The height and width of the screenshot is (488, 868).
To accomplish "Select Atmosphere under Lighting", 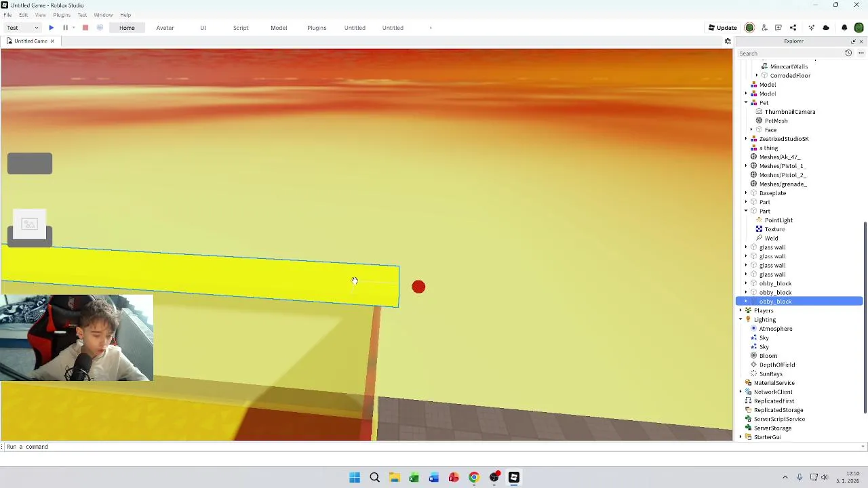I will (775, 329).
